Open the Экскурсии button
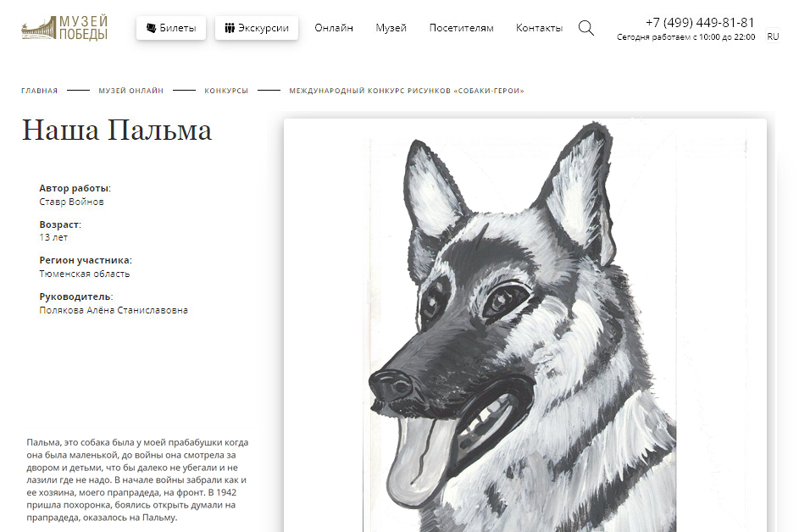This screenshot has height=532, width=799. coord(257,28)
